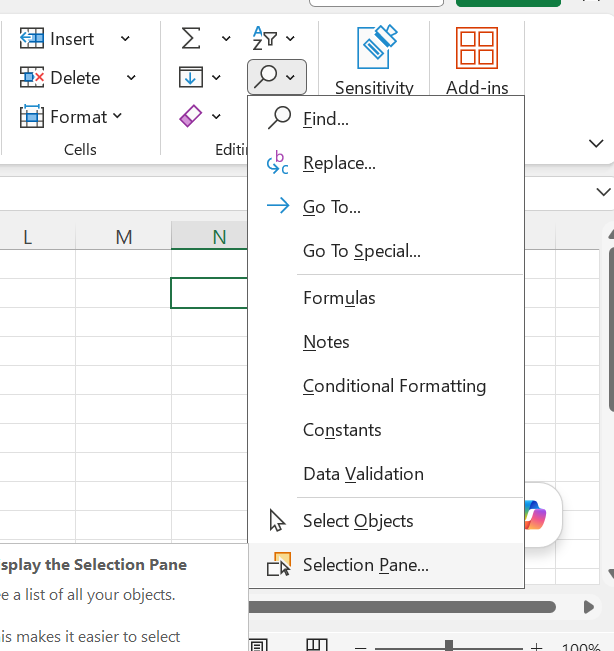Screen dimensions: 614x651
Task: Select Constants in the menu
Action: click(386, 430)
